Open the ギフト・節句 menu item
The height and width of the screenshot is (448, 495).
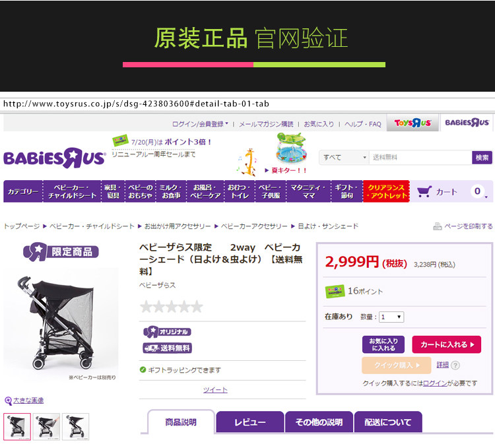(x=347, y=191)
